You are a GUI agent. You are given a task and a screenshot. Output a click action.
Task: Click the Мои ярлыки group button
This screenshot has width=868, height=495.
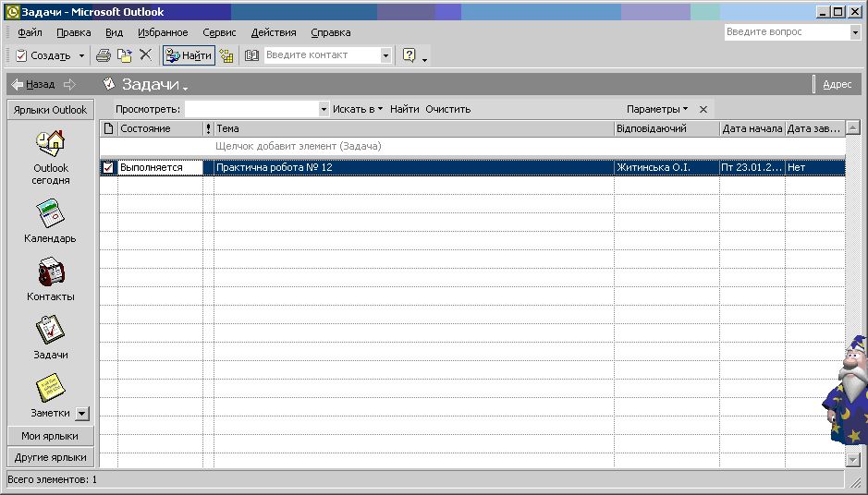pos(50,436)
